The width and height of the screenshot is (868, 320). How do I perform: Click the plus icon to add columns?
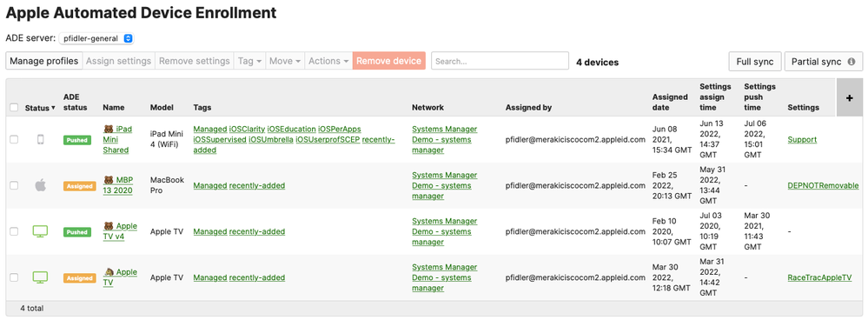pyautogui.click(x=849, y=97)
